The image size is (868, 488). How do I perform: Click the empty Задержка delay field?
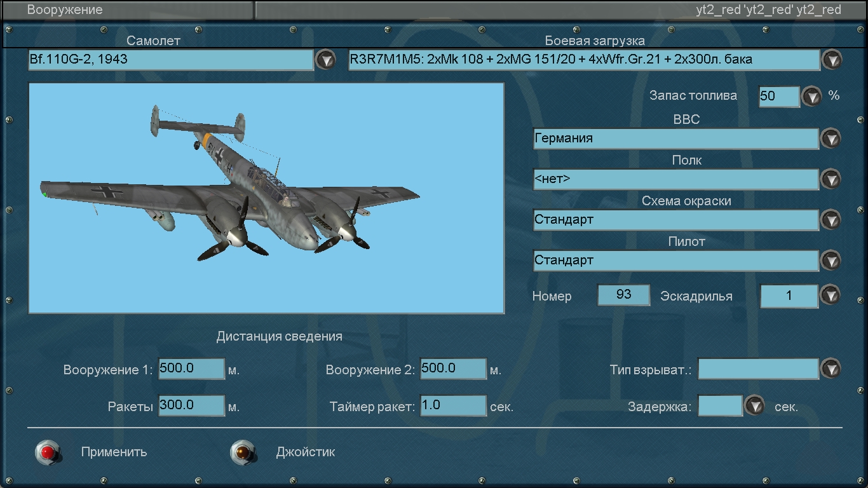[720, 405]
